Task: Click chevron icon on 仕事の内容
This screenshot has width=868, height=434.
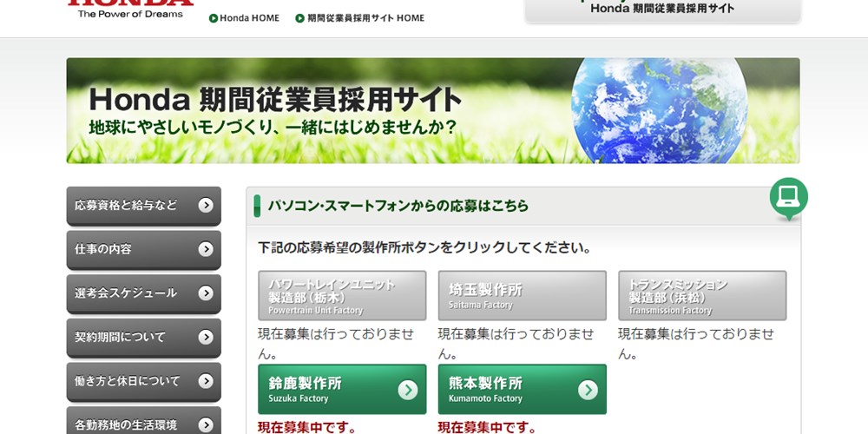Action: click(x=206, y=250)
